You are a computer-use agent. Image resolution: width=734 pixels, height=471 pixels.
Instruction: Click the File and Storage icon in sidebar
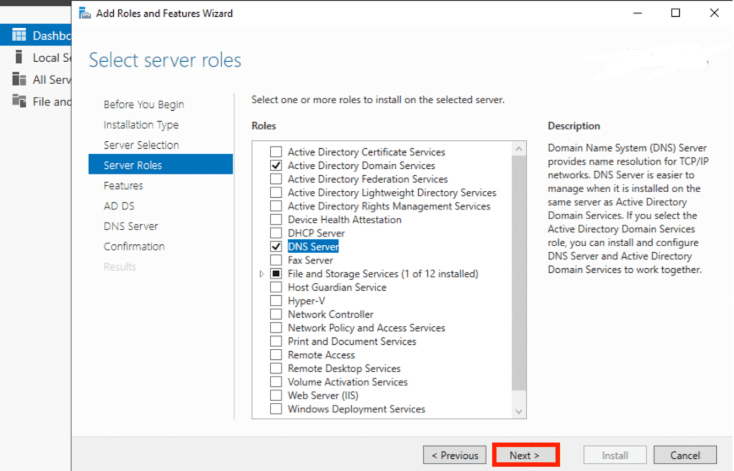(19, 101)
